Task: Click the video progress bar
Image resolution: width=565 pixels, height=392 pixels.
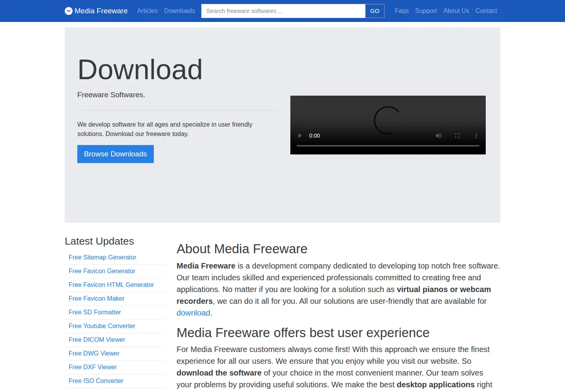Action: 388,146
